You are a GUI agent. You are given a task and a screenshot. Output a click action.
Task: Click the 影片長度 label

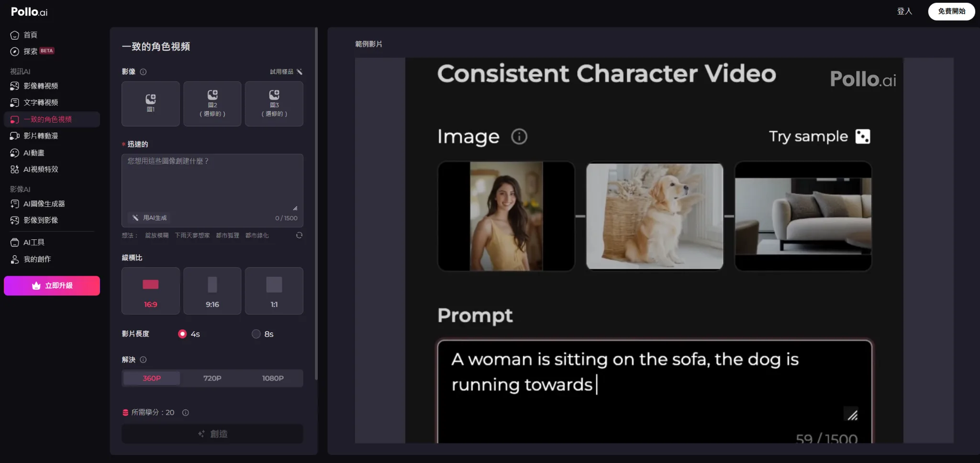(135, 334)
